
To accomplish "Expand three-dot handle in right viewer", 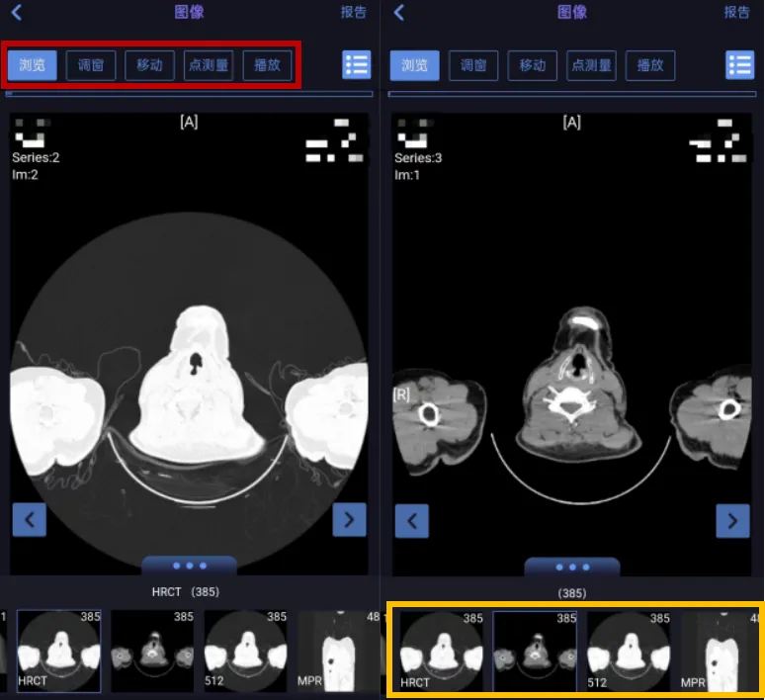I will pyautogui.click(x=572, y=567).
